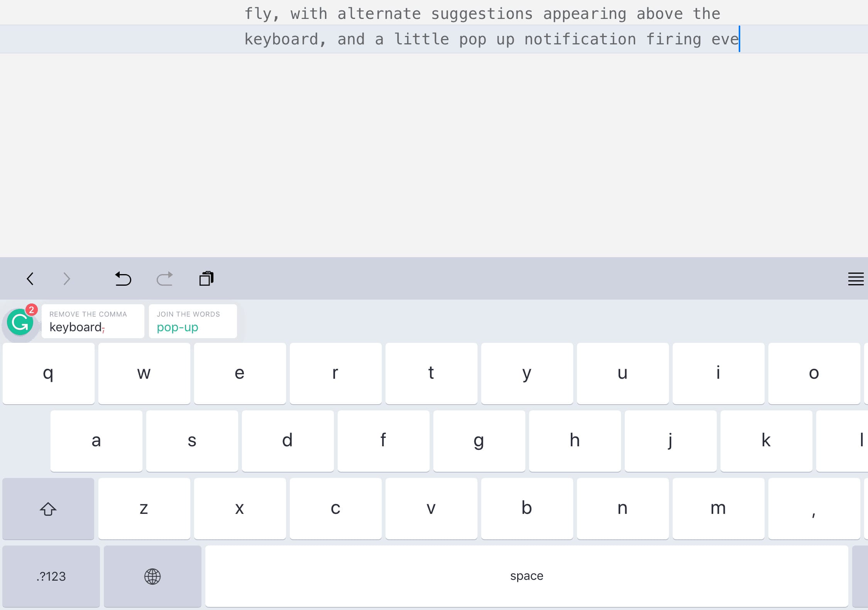Apply the 'Join the words' pop-up suggestion
This screenshot has width=868, height=610.
192,321
